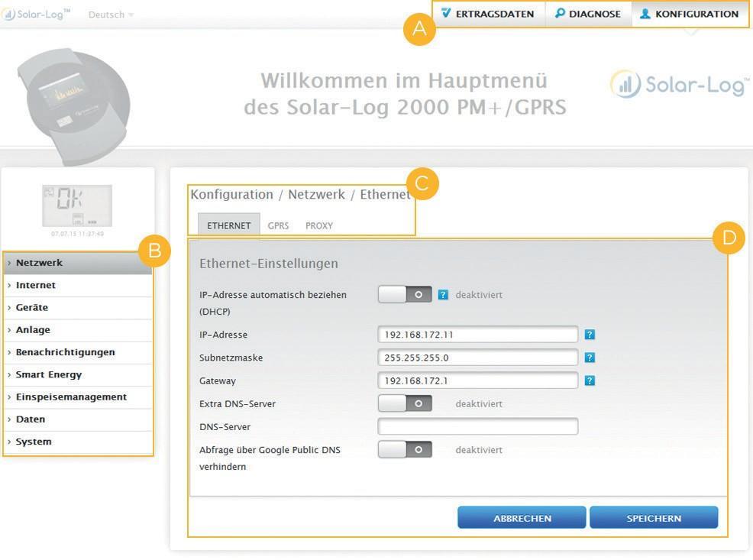Click the empty DNS-Server input field

(478, 426)
